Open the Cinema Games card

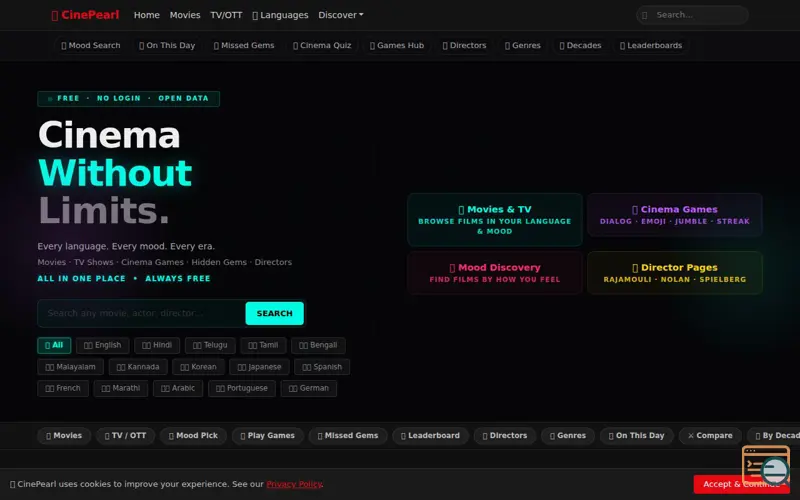point(674,215)
